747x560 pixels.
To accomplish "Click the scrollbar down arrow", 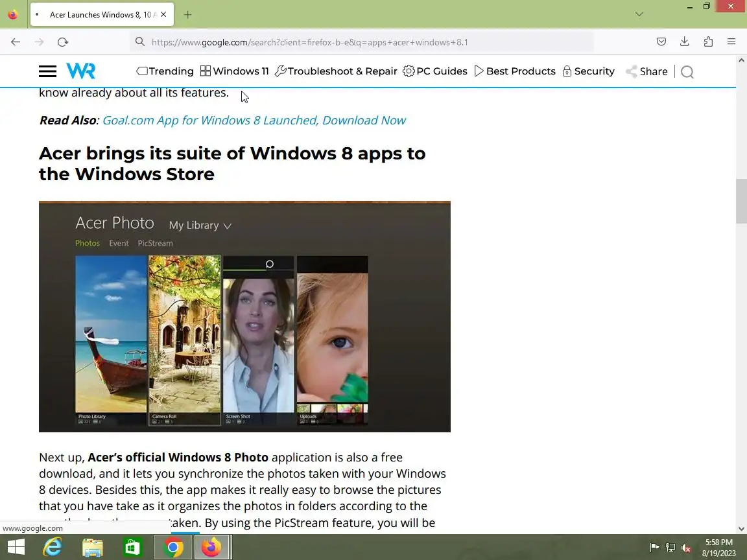I will [x=741, y=529].
